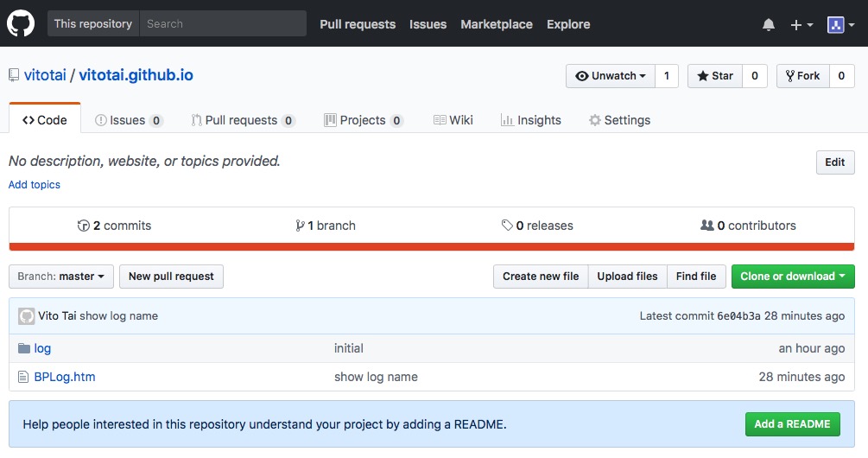Image resolution: width=868 pixels, height=458 pixels.
Task: Click the an hour ago timestamp
Action: (812, 348)
